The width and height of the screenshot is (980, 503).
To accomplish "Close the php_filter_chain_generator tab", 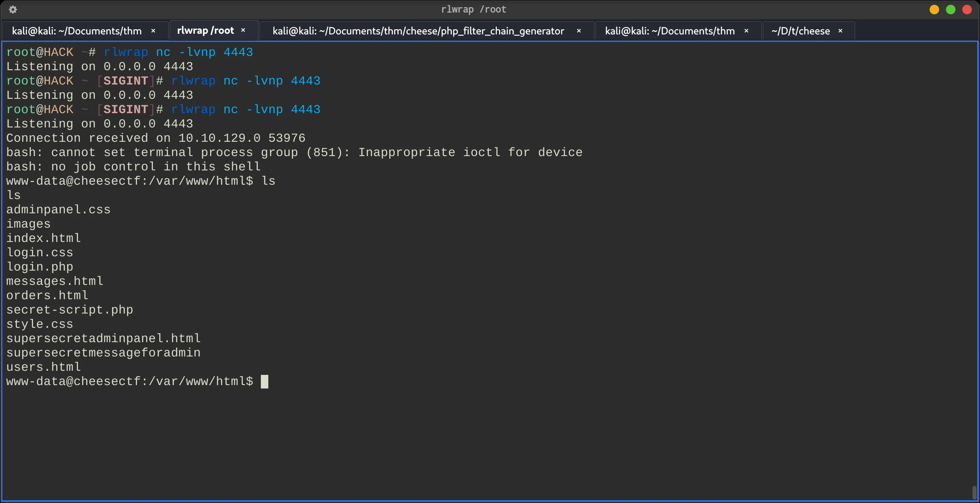I will [x=579, y=31].
